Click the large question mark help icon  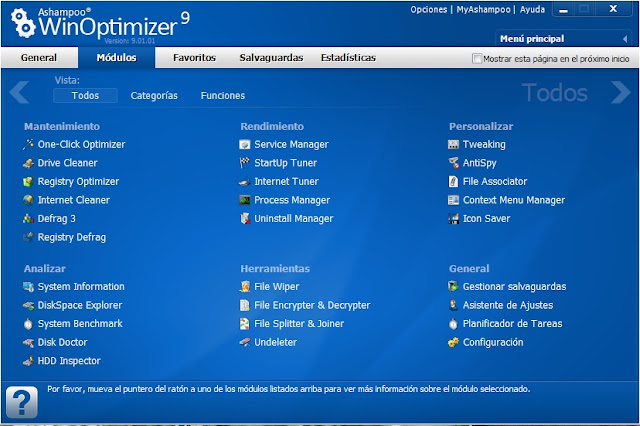click(22, 402)
